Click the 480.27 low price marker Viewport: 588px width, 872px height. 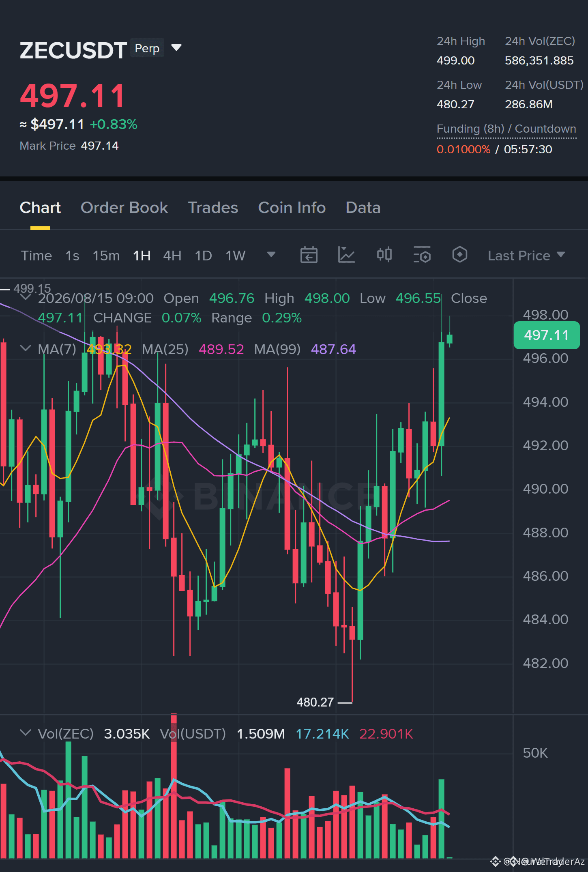point(315,702)
